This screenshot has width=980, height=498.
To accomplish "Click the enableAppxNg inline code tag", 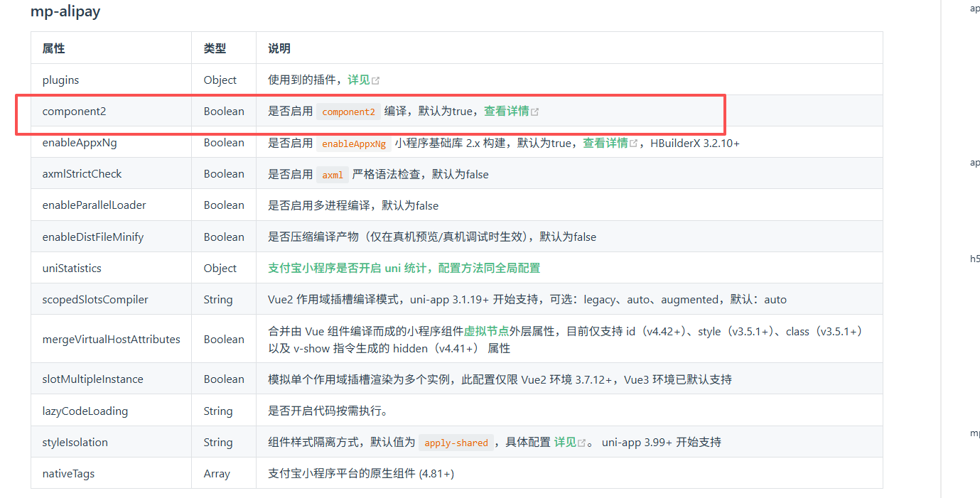I will point(354,144).
